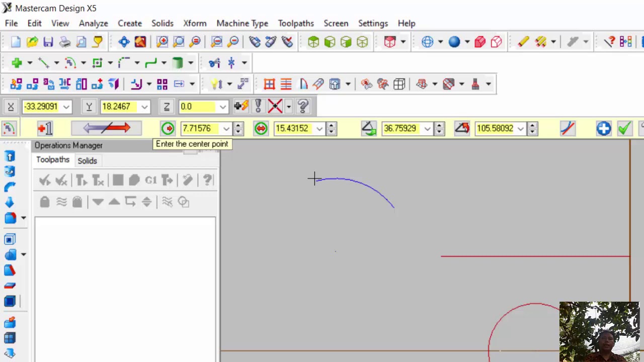Select the Create cylinder primitive tool

[178, 63]
